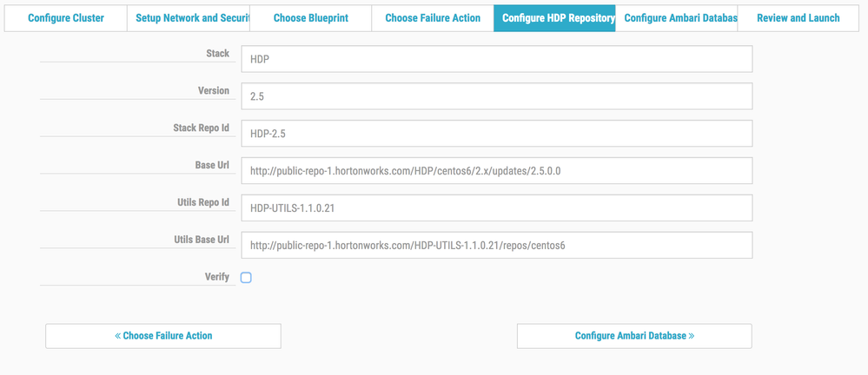Select the Utils Repo Id field
The height and width of the screenshot is (375, 868).
(496, 208)
